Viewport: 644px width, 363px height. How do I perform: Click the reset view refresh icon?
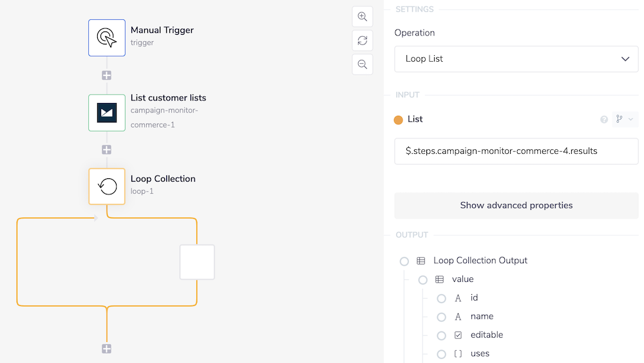coord(363,41)
